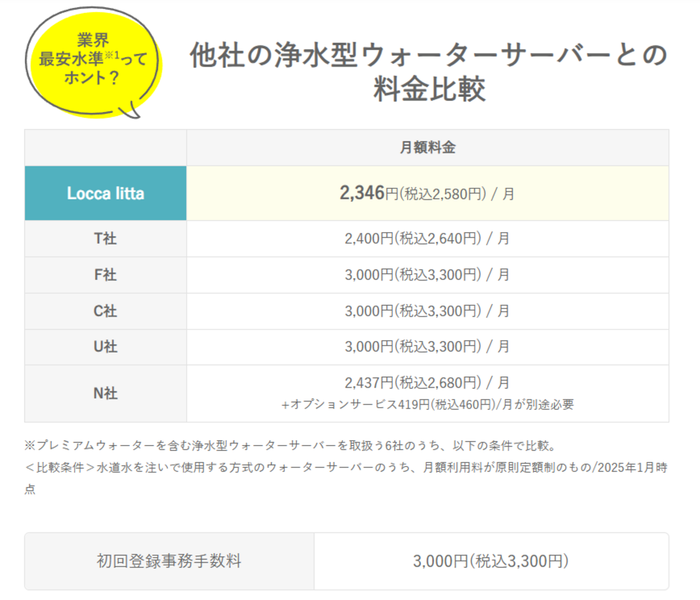The image size is (700, 600).
Task: Click the highlighted 2,346円 price cell
Action: 428,193
